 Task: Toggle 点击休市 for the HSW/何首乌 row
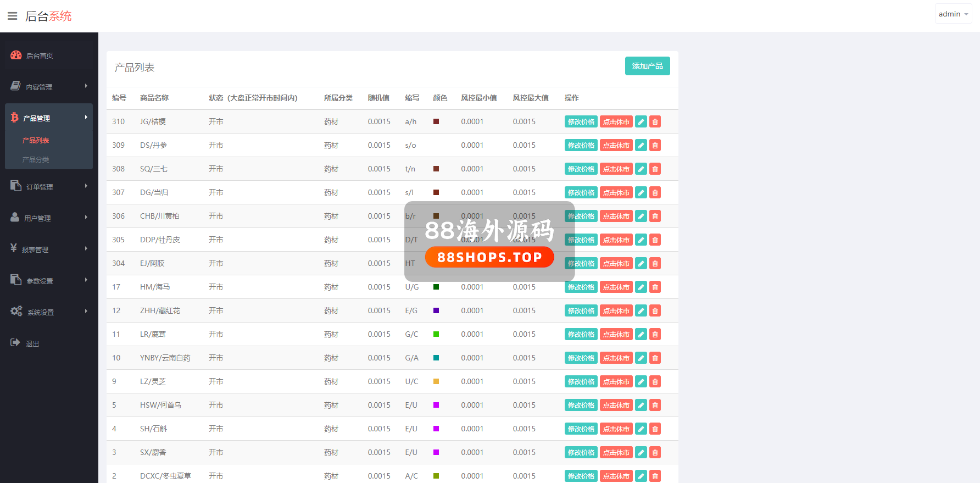pyautogui.click(x=616, y=405)
